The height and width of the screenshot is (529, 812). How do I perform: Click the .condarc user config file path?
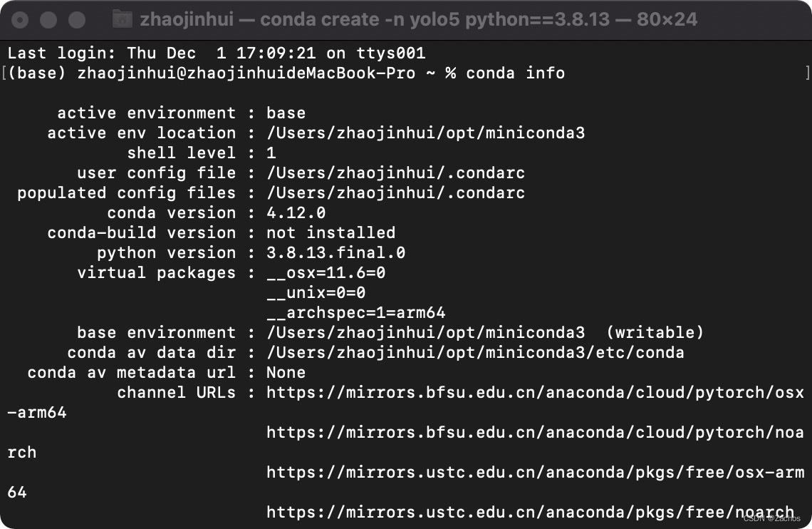395,173
